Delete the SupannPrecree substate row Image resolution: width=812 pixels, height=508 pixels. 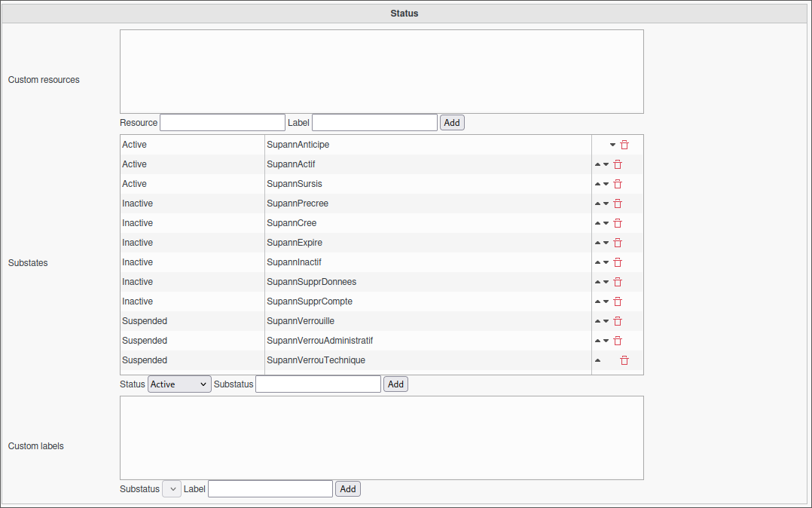618,204
